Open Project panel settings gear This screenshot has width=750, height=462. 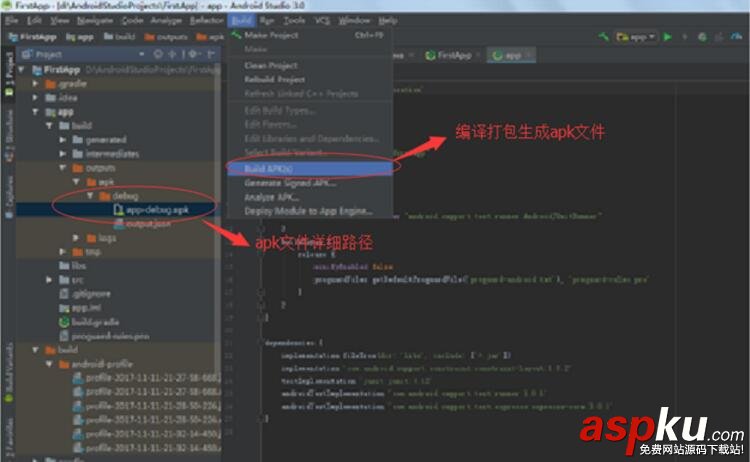coord(193,55)
